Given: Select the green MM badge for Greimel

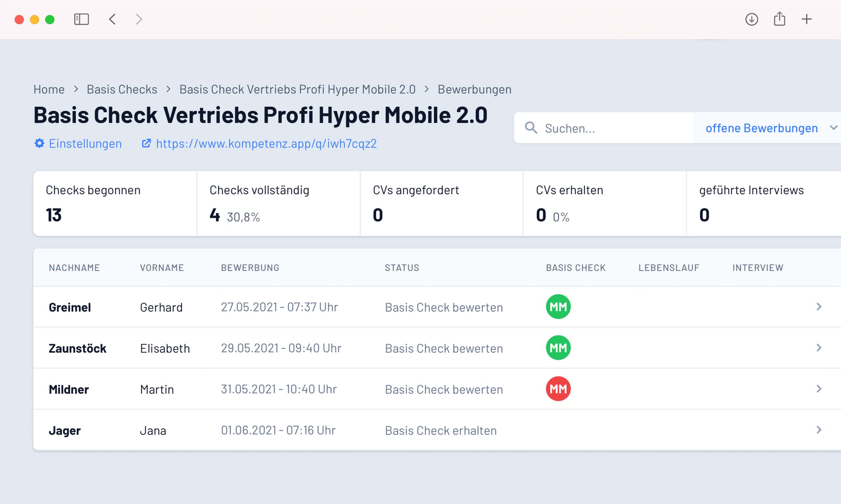Looking at the screenshot, I should tap(558, 307).
